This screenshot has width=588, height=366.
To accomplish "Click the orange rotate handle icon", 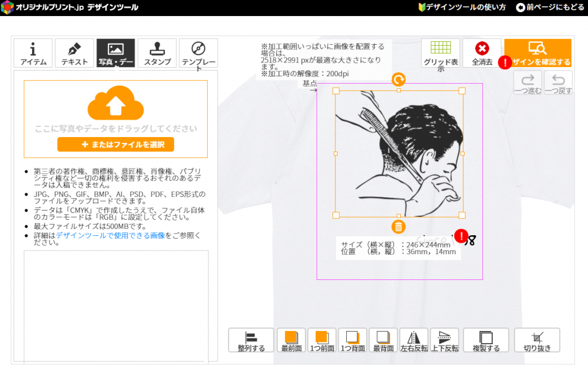I will pyautogui.click(x=399, y=79).
